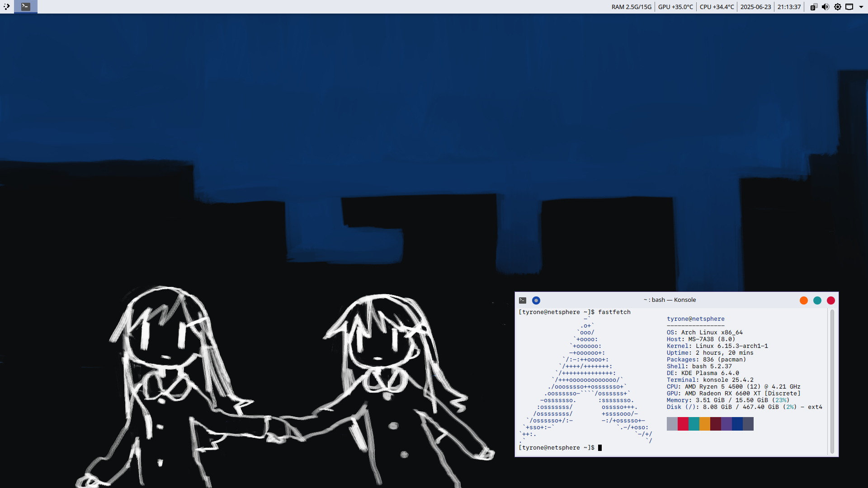The image size is (868, 488).
Task: Expand the hidden system tray arrow
Action: [x=861, y=7]
